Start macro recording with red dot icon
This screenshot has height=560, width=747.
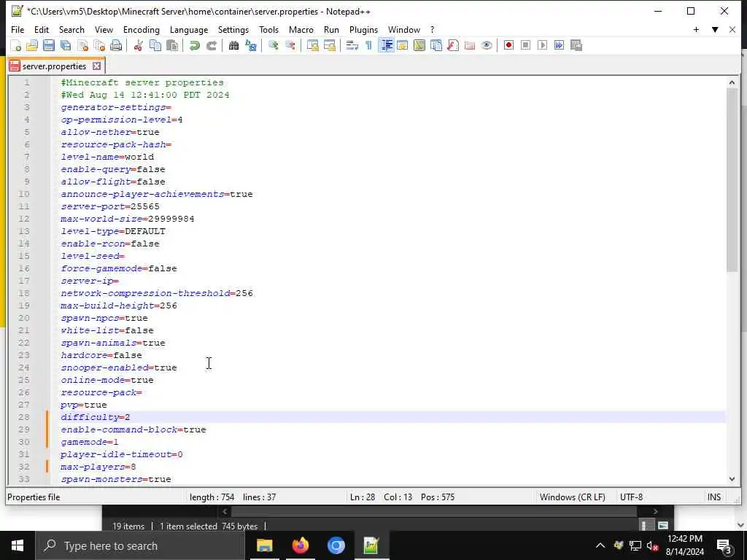[x=508, y=45]
